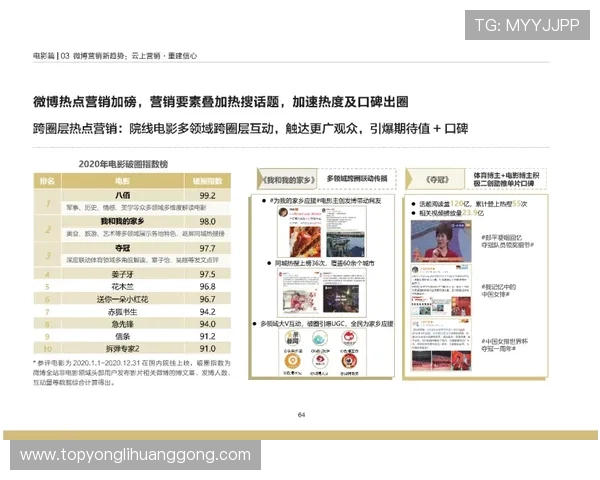
Task: Click the 2020年电影破圈指数榜 table title
Action: point(123,164)
